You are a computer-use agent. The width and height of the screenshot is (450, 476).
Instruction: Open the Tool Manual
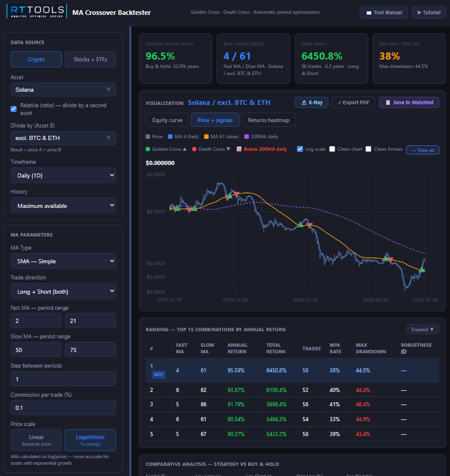coord(384,13)
